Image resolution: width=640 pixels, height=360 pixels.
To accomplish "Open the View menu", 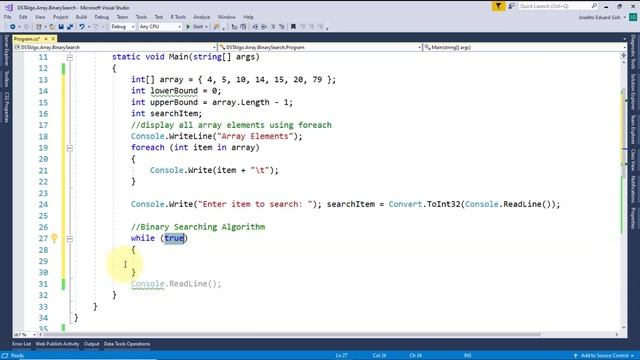I will point(40,17).
